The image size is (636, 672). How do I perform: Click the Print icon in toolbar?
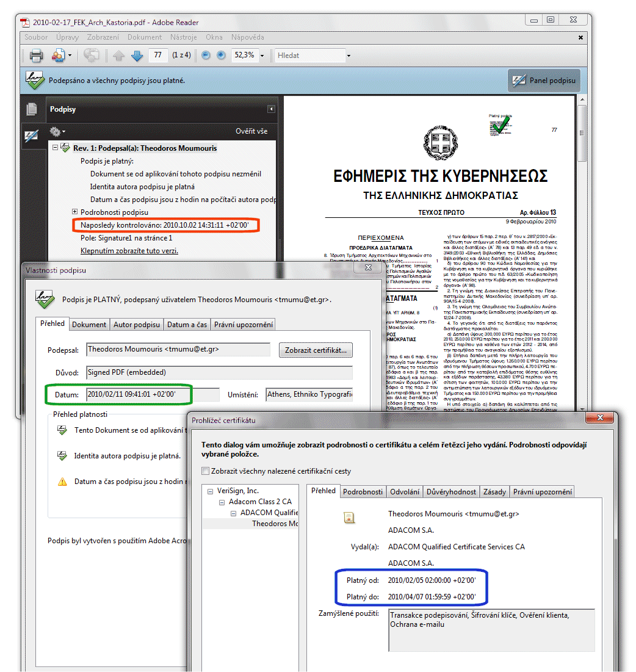[x=36, y=56]
